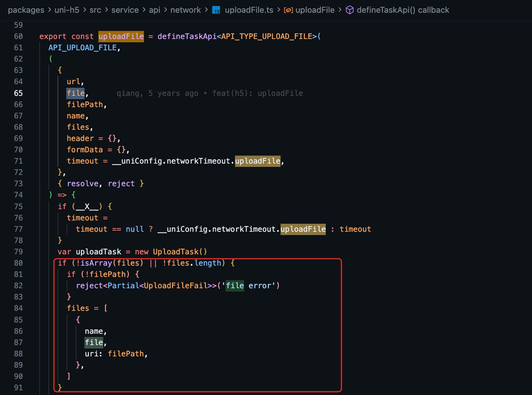Choose the api breadcrumb item
This screenshot has width=532, height=395.
point(154,10)
